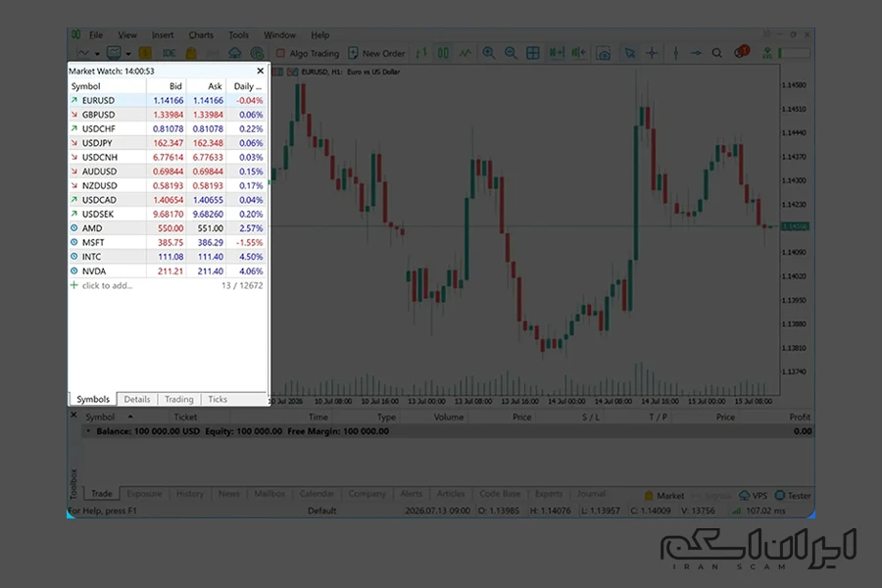Select the USDSEK symbol row

(167, 214)
